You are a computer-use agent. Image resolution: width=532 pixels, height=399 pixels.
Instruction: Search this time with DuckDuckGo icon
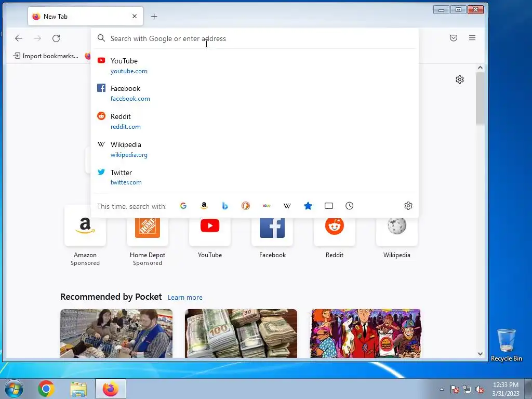246,206
